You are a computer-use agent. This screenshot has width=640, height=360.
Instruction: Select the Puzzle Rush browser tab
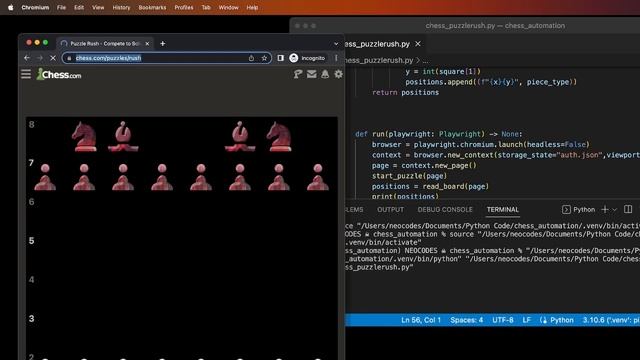click(104, 43)
